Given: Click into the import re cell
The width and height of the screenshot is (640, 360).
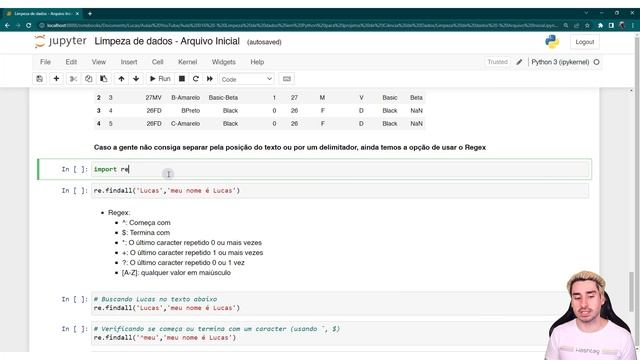Looking at the screenshot, I should [x=340, y=169].
